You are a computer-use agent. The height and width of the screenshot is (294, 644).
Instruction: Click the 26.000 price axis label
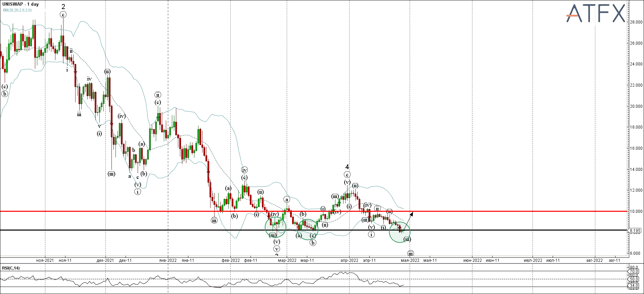point(636,43)
